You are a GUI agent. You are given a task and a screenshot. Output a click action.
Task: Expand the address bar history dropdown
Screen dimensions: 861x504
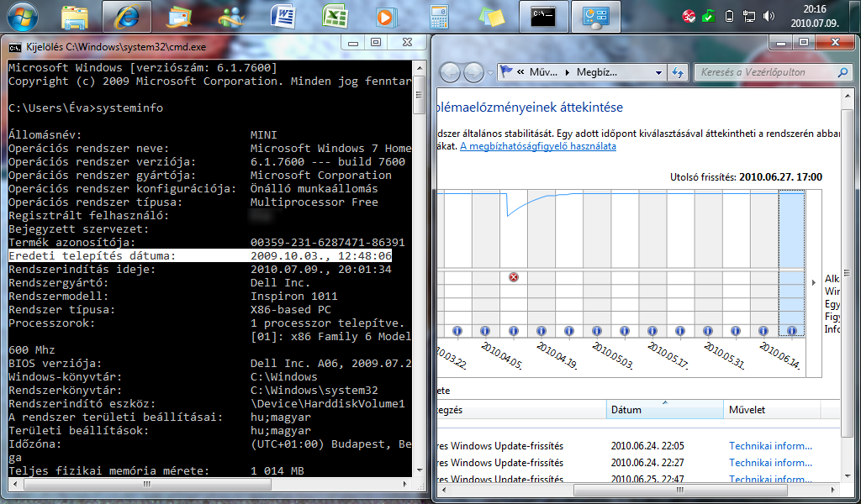pyautogui.click(x=656, y=72)
